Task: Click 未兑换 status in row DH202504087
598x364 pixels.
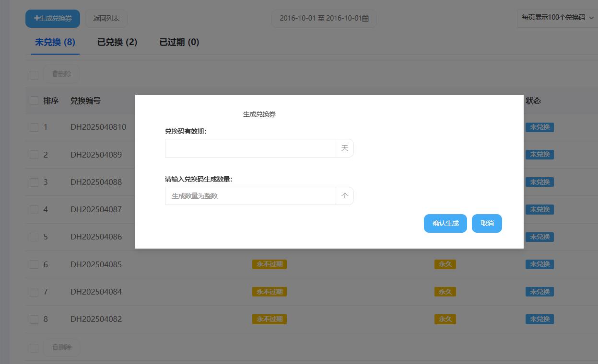Action: pos(539,209)
